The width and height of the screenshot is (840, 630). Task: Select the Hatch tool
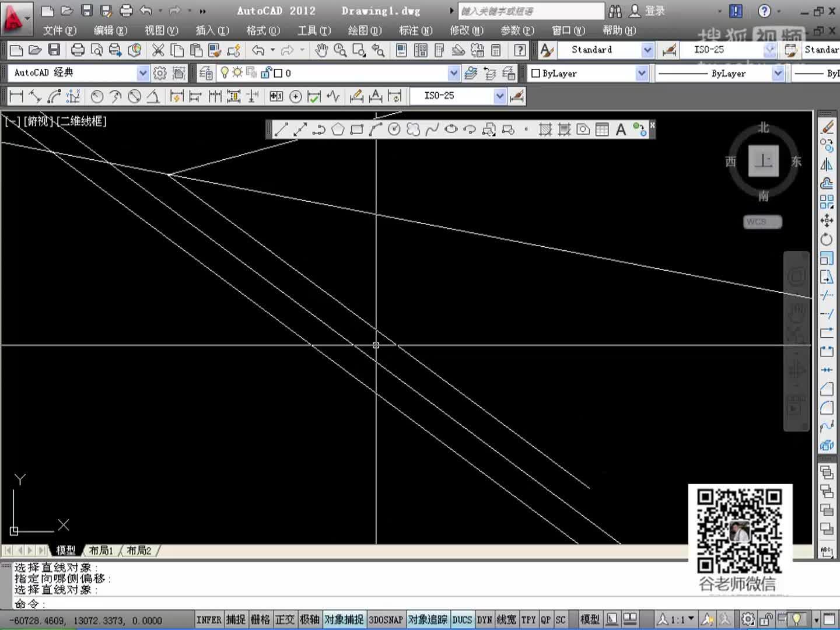tap(545, 129)
